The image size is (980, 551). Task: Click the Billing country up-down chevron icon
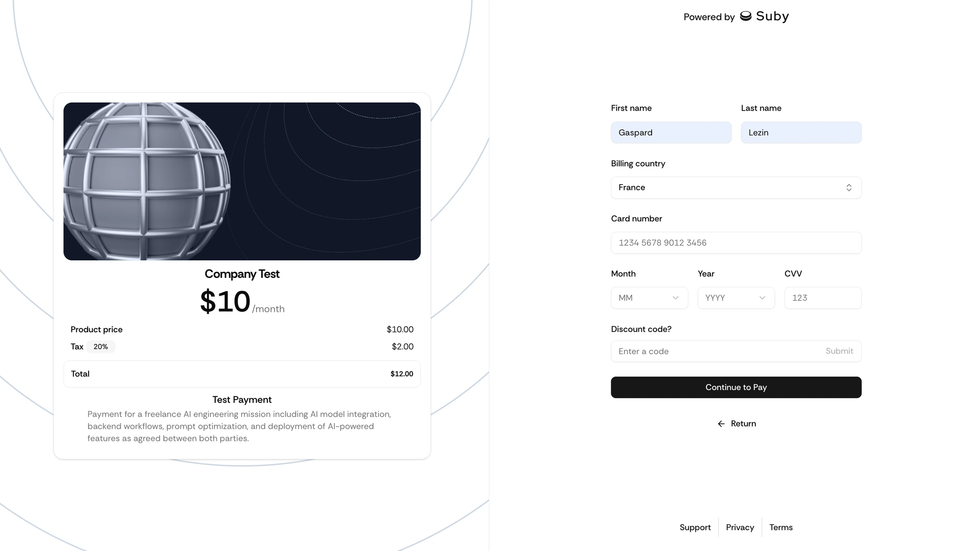tap(849, 188)
